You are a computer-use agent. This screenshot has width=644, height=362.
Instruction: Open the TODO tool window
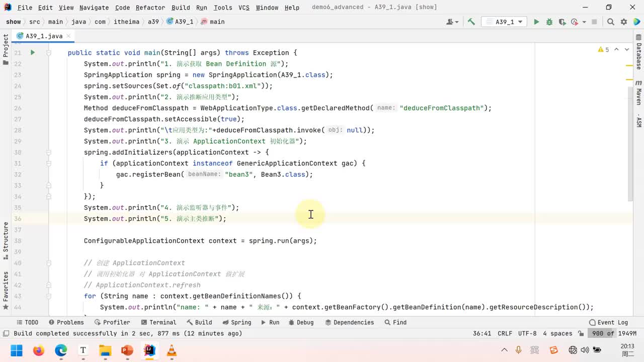[28, 322]
